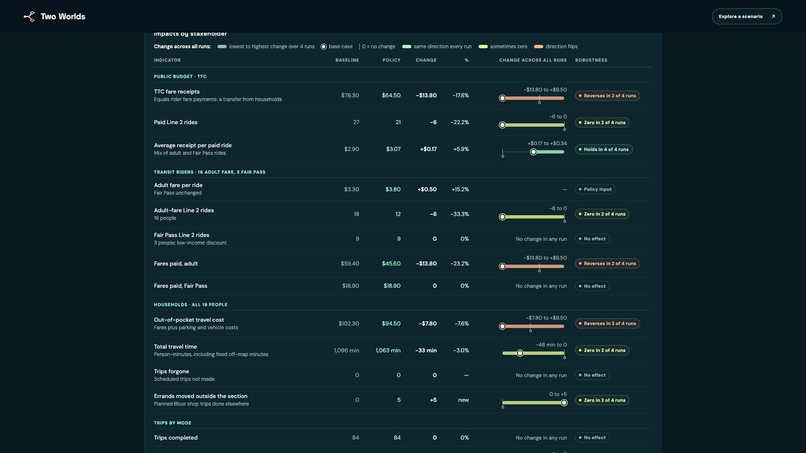Viewport: 806px width, 453px height.
Task: Click the CHANGE ACROSS ALL RUNS column header
Action: coord(533,60)
